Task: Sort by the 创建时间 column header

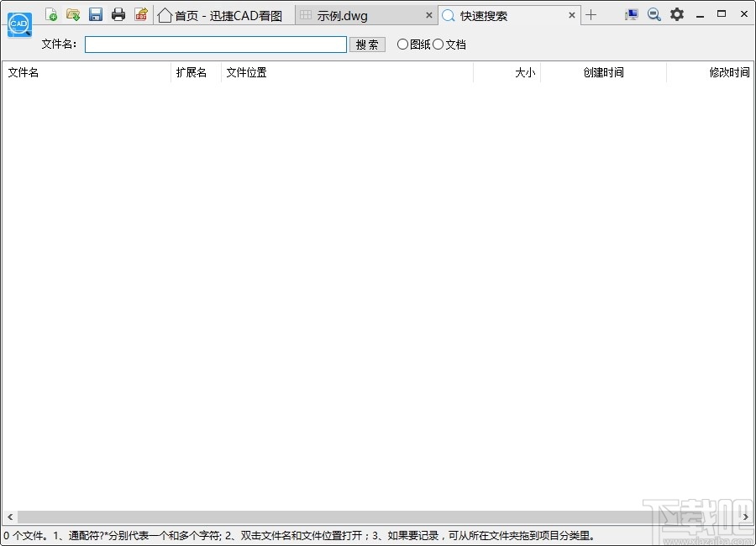Action: (603, 72)
